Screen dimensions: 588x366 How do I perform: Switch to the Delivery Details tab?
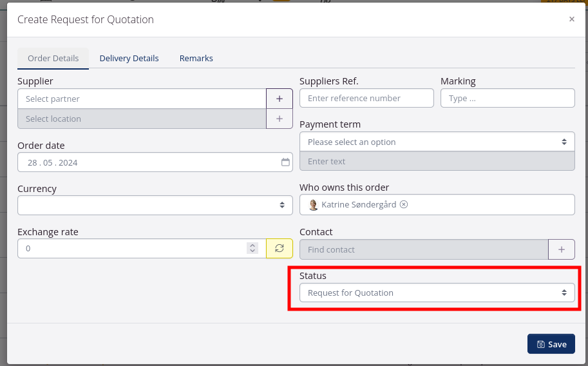(129, 58)
